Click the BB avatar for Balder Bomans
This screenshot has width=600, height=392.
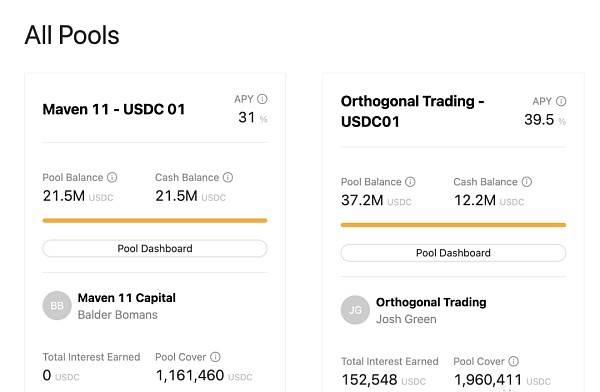pos(57,305)
